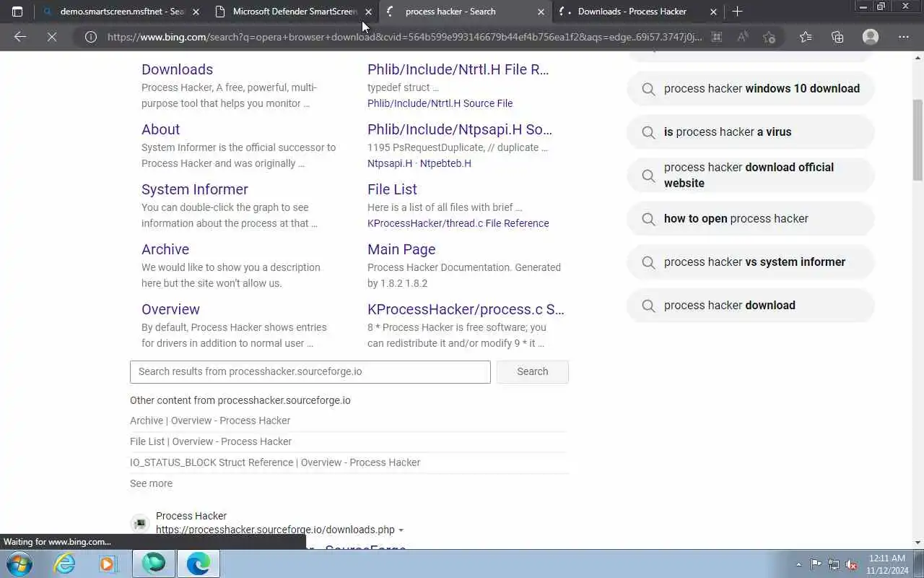Expand See more site content
The width and height of the screenshot is (924, 578).
(151, 483)
